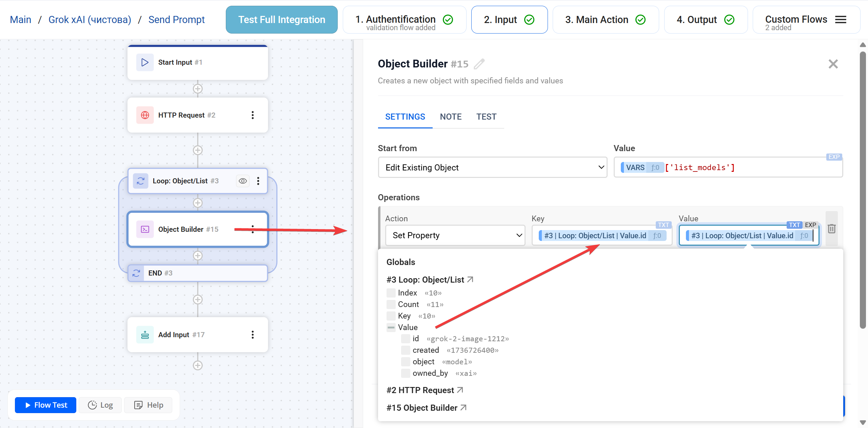Viewport: 868px width, 428px height.
Task: Open the Custom Flows hamburger menu
Action: pos(841,19)
